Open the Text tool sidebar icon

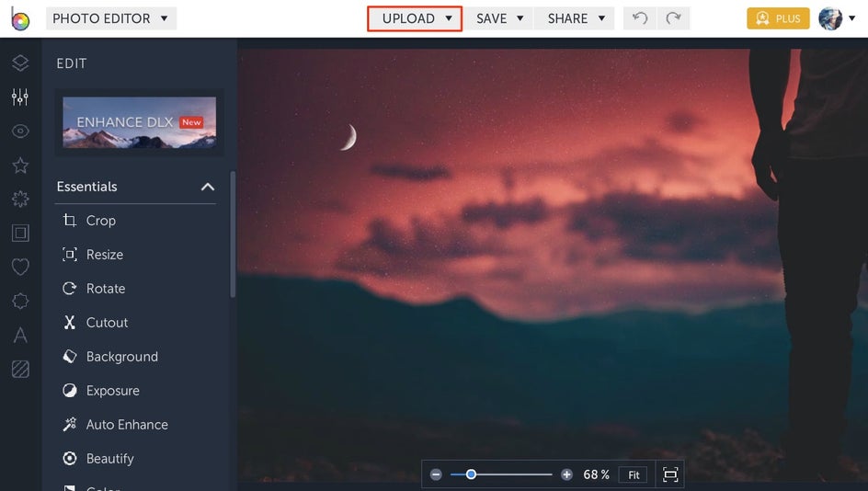click(20, 335)
